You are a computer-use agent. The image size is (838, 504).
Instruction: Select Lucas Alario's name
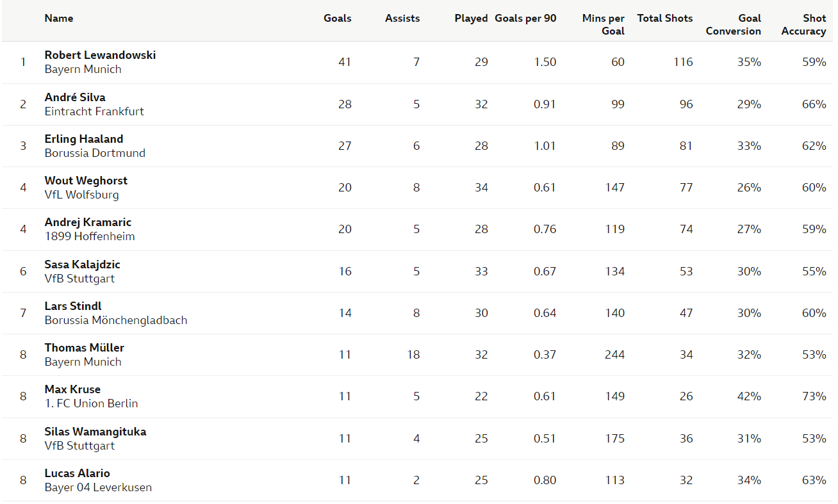coord(77,473)
